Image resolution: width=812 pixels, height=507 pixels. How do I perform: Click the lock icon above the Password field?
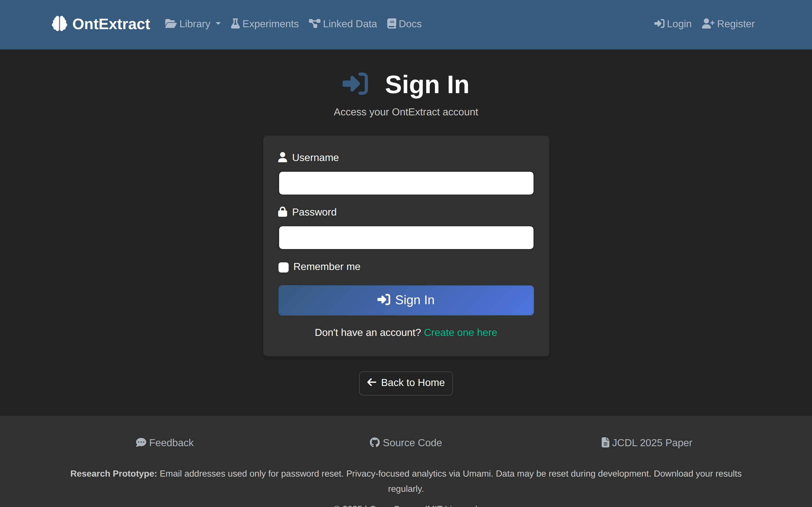point(283,211)
